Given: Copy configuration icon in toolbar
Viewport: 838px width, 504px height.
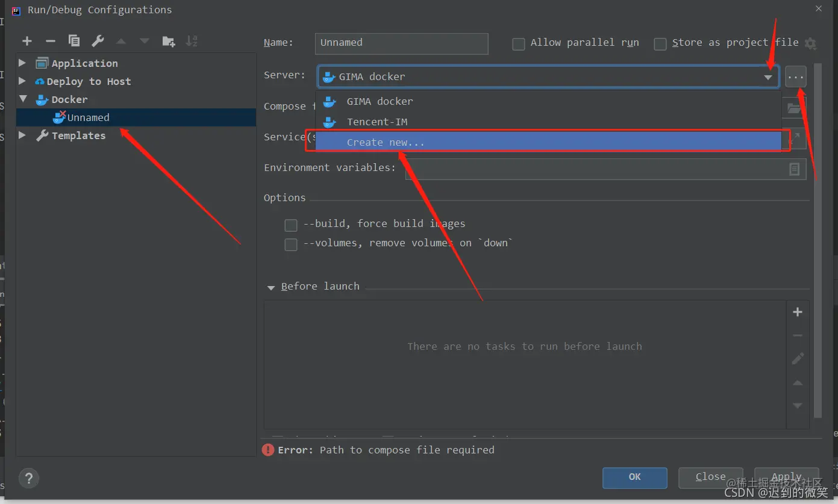Looking at the screenshot, I should pos(74,41).
